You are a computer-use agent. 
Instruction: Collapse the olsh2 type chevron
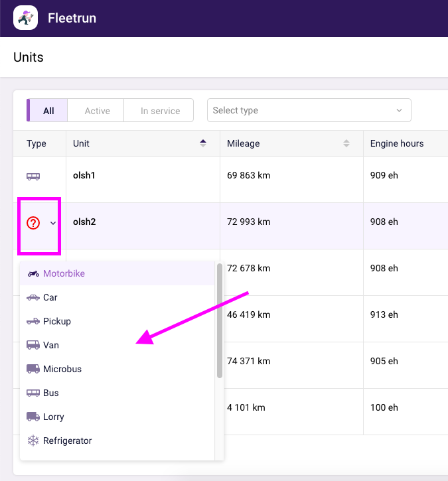(53, 223)
